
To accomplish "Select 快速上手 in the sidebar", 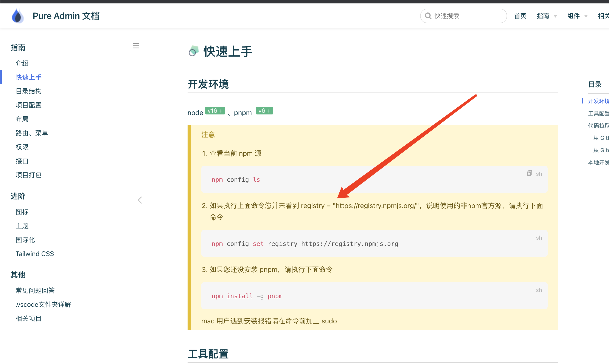I will coord(28,77).
